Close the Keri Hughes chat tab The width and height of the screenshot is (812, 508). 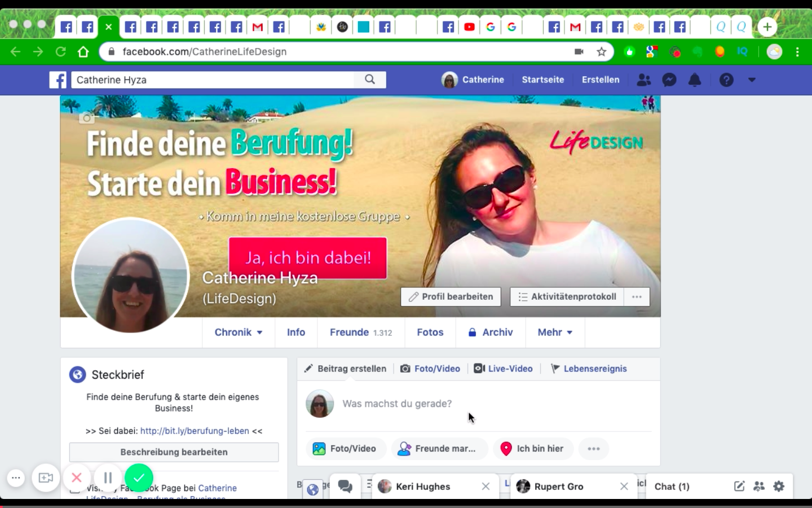[x=486, y=487]
